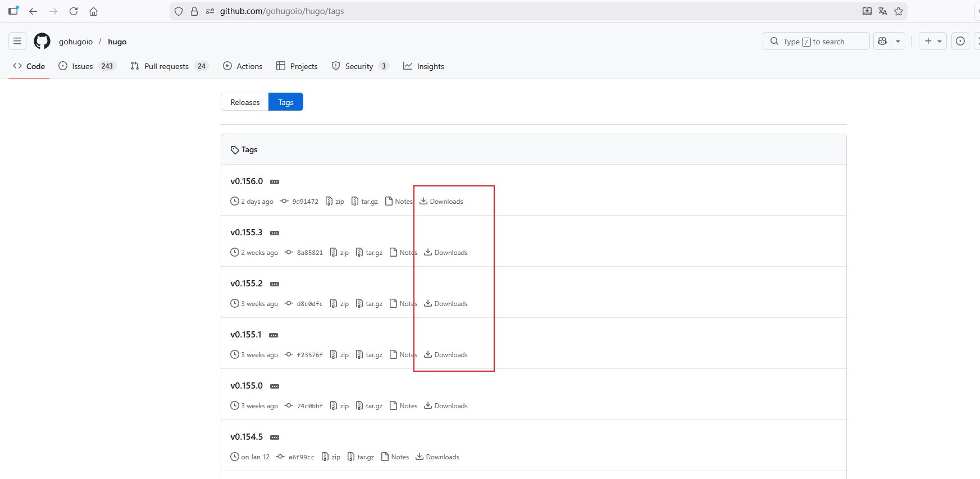980x479 pixels.
Task: Expand the v0.155.3 tag details ellipsis
Action: (x=275, y=233)
